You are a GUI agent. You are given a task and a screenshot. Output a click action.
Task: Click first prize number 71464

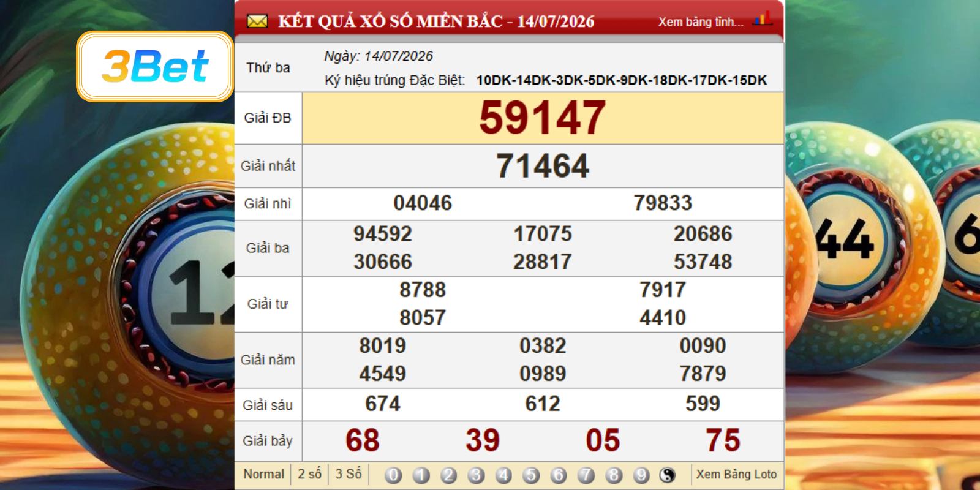(x=543, y=166)
